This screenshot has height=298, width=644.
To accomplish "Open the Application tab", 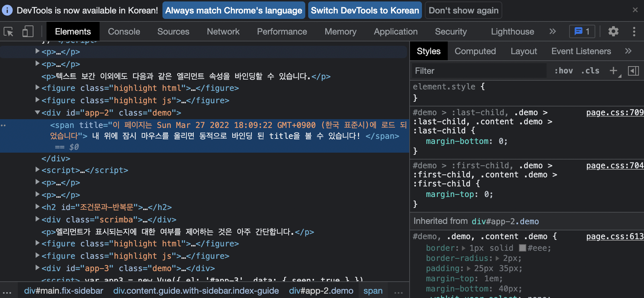I will (x=396, y=32).
